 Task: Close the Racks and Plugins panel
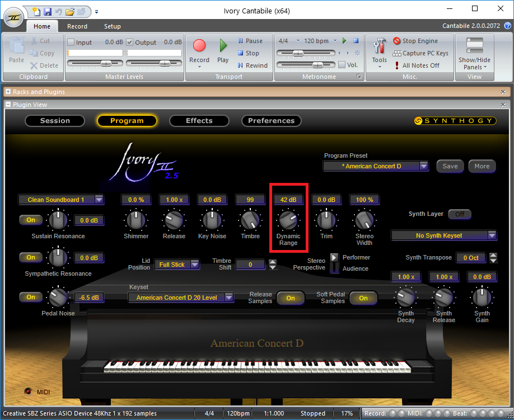point(503,92)
